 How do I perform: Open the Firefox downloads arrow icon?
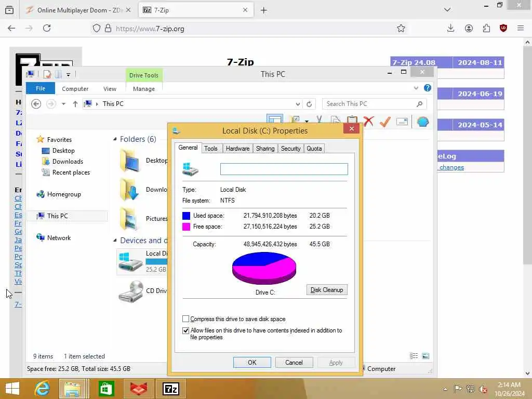click(x=450, y=28)
